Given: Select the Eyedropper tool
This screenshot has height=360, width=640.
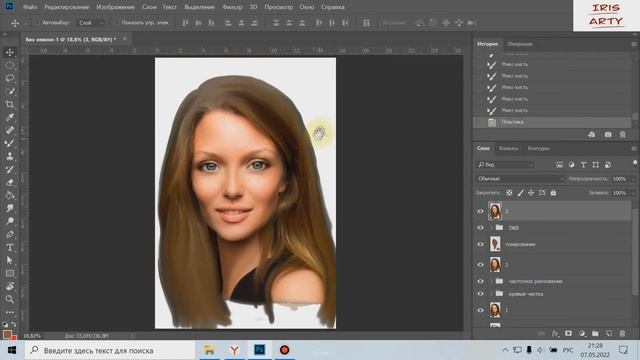Looking at the screenshot, I should click(x=10, y=118).
